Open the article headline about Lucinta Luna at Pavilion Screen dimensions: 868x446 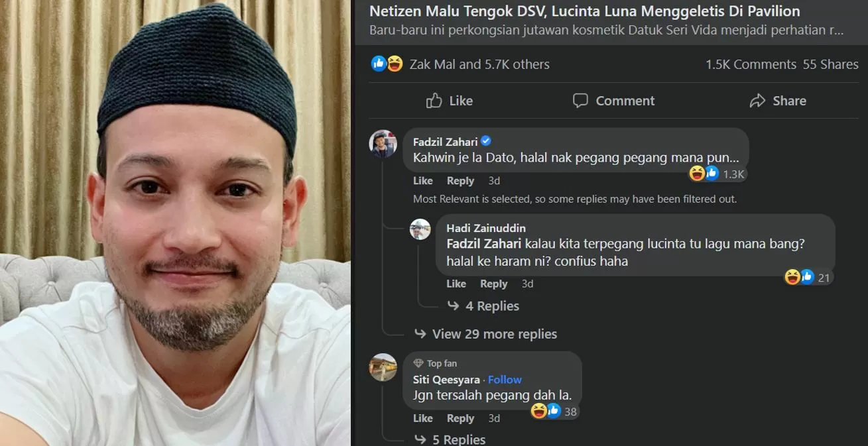tap(584, 11)
